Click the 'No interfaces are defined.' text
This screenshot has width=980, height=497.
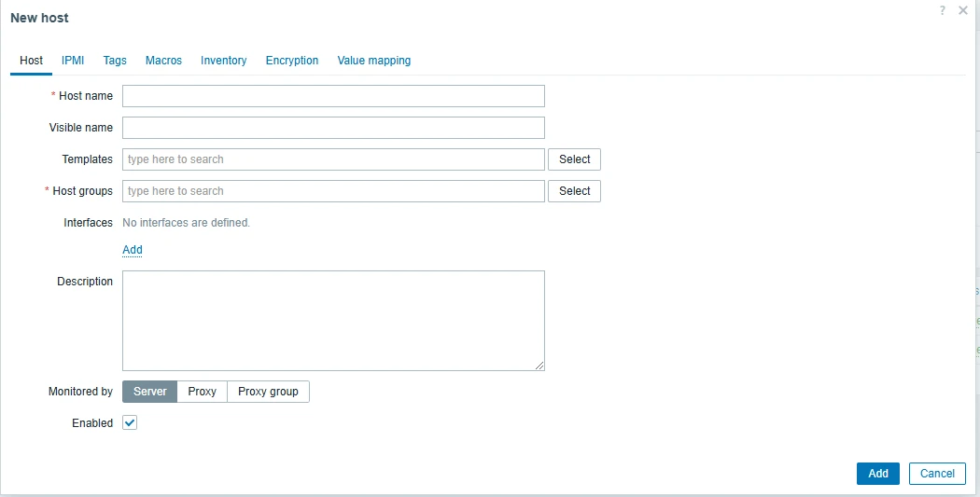[187, 223]
